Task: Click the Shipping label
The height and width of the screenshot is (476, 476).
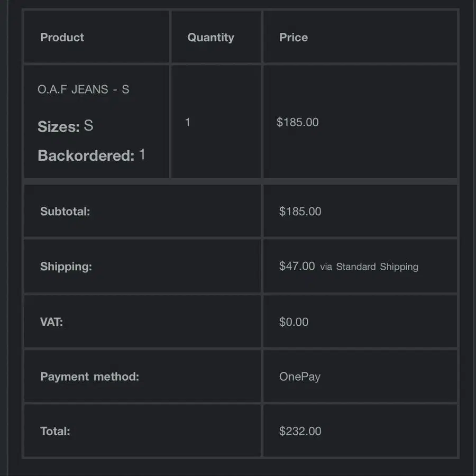Action: (x=66, y=267)
